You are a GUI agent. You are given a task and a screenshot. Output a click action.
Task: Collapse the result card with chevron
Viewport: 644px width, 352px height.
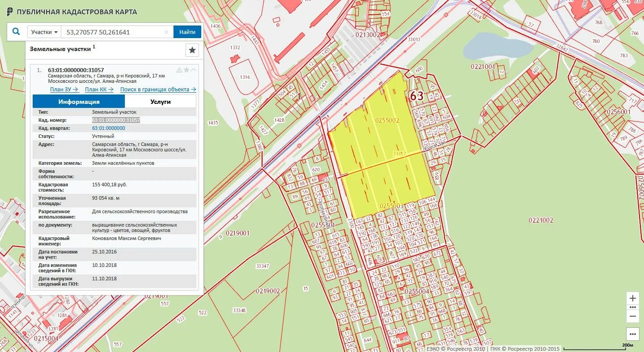(194, 70)
